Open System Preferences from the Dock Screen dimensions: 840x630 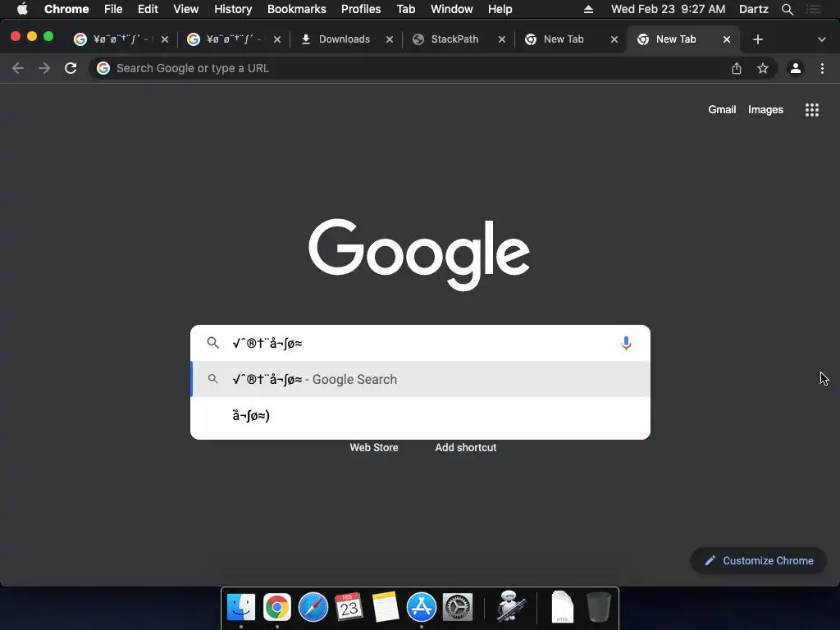pyautogui.click(x=458, y=607)
